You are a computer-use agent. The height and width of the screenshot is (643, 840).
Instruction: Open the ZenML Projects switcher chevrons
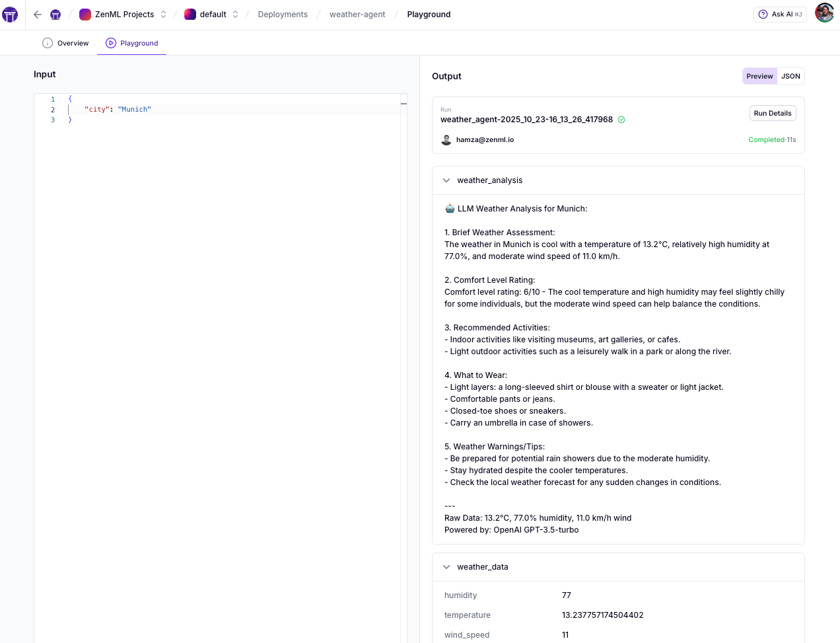164,15
